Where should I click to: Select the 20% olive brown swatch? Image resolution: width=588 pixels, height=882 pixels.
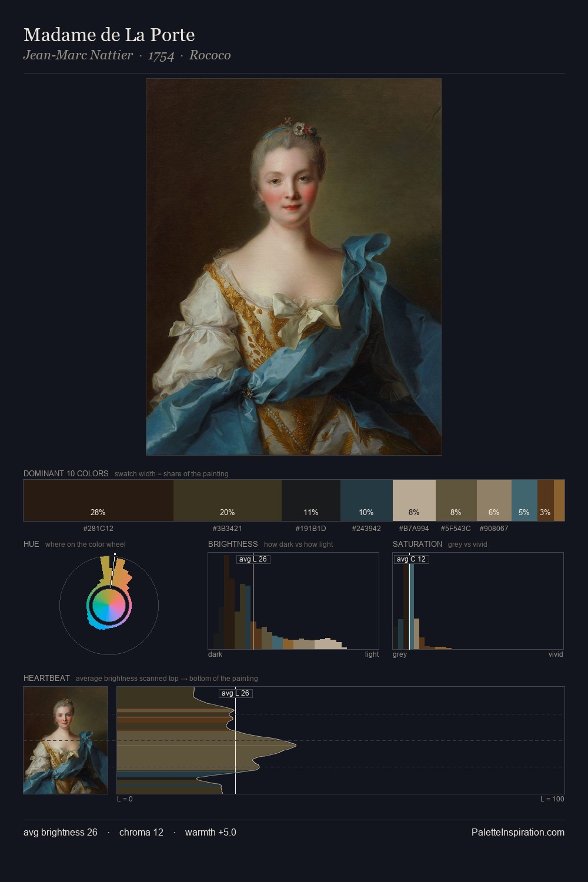coord(228,500)
